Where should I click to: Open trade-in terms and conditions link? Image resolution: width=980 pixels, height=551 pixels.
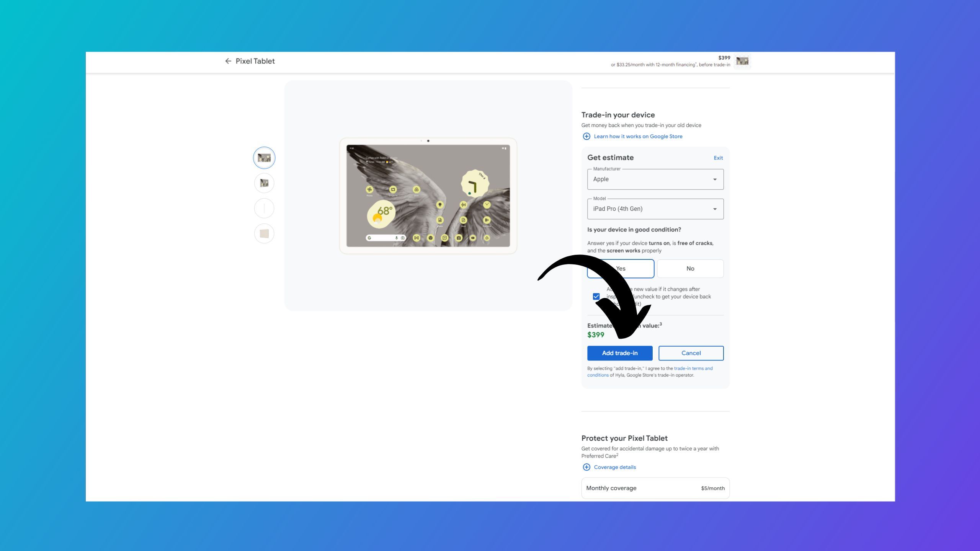tap(650, 372)
